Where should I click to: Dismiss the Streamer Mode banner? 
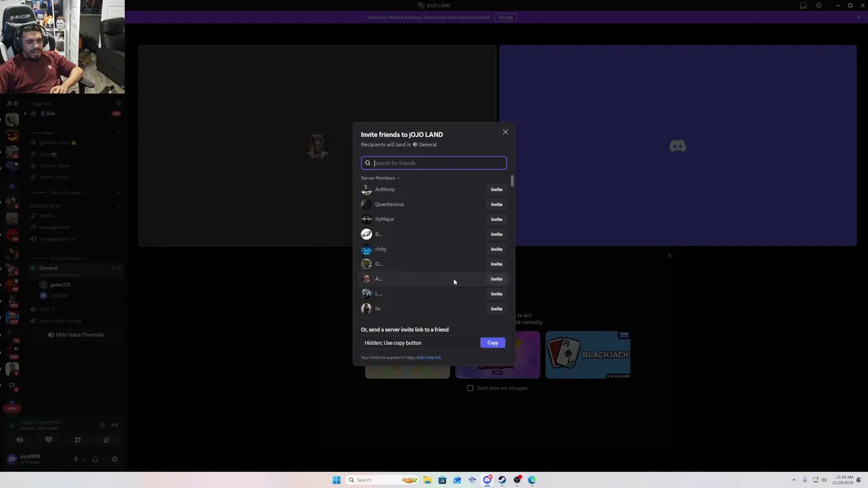[859, 17]
